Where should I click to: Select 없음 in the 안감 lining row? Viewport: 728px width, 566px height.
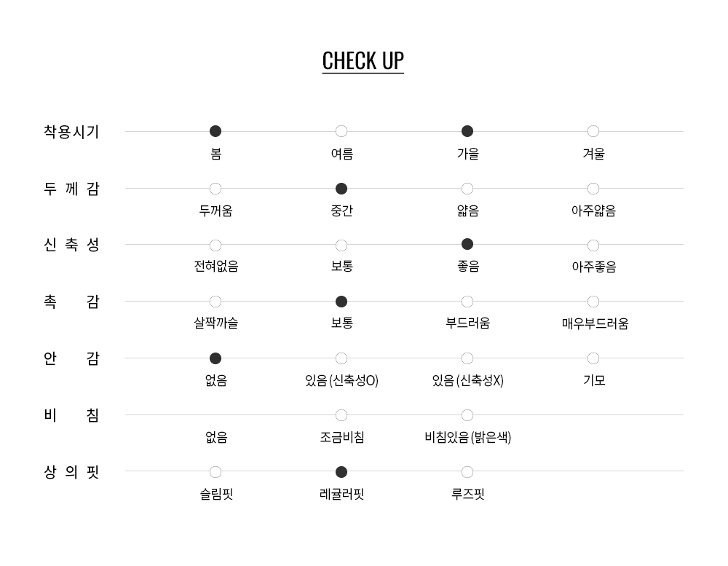[x=215, y=358]
